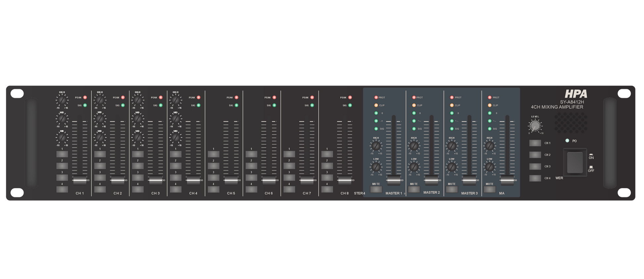
Task: Click the HIGH knob on MASTER 2
Action: click(414, 145)
